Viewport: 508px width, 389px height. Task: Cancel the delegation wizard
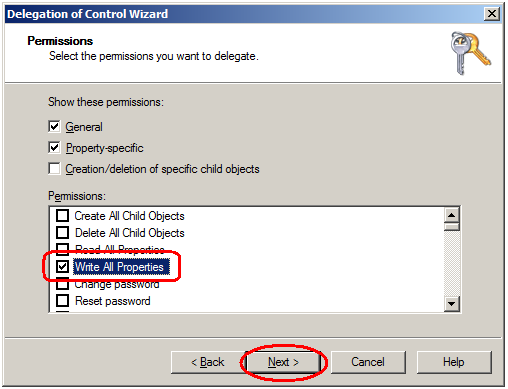coord(368,362)
